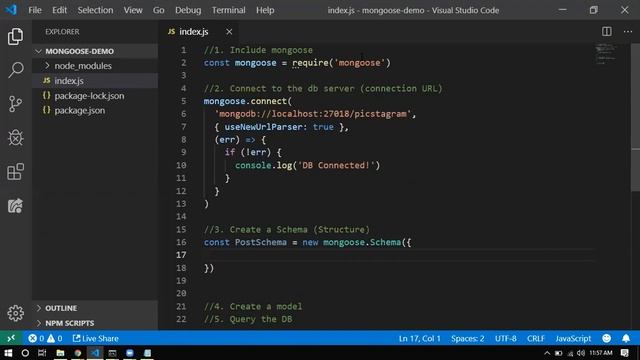Open the Selection menu
Viewport: 640px width, 360px height.
pyautogui.click(x=95, y=10)
